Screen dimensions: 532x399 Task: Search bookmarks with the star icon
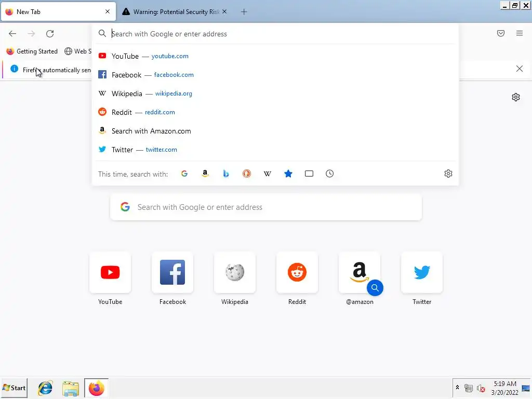pyautogui.click(x=288, y=174)
